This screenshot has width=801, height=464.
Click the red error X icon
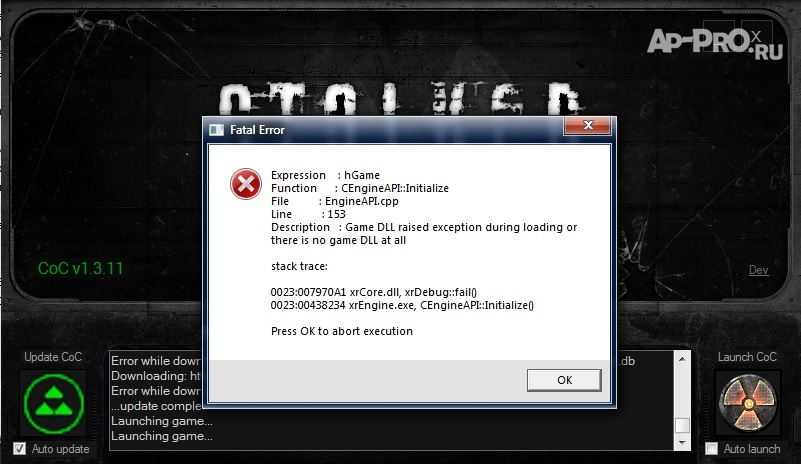(246, 184)
